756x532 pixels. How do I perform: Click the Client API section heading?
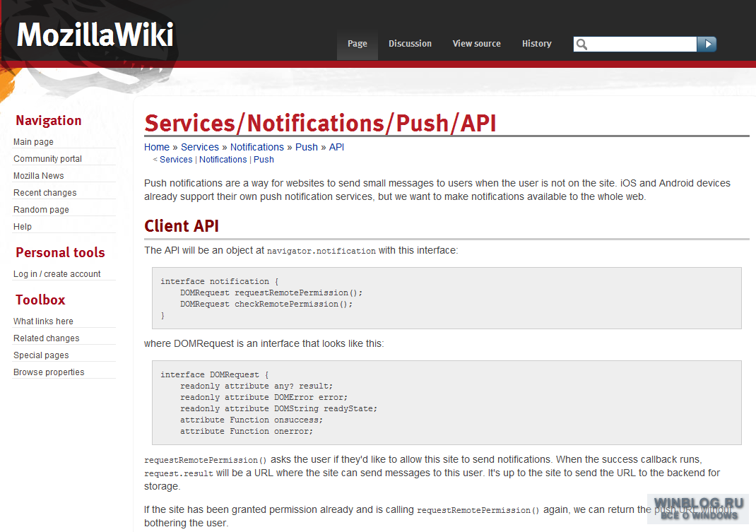tap(182, 225)
